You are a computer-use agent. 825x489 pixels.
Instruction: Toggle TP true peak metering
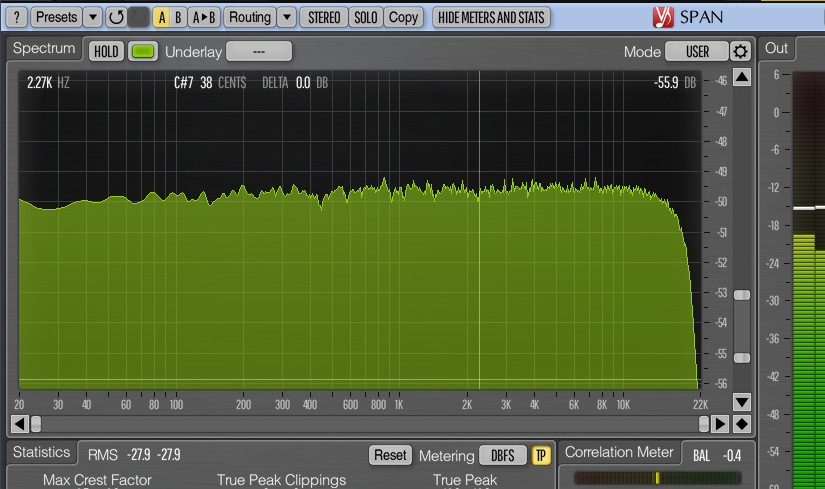540,455
